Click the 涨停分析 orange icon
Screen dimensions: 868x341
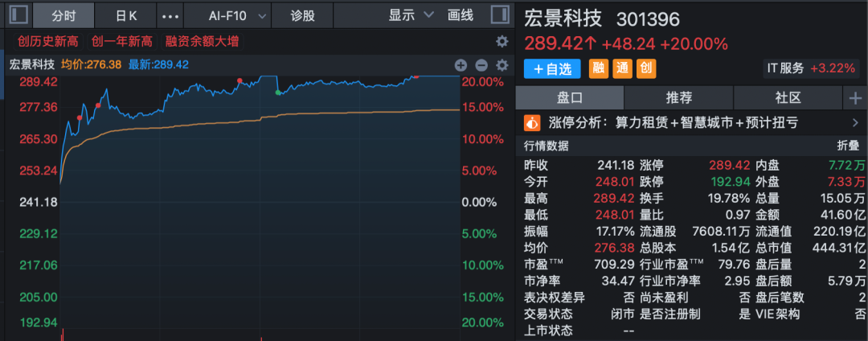[532, 122]
